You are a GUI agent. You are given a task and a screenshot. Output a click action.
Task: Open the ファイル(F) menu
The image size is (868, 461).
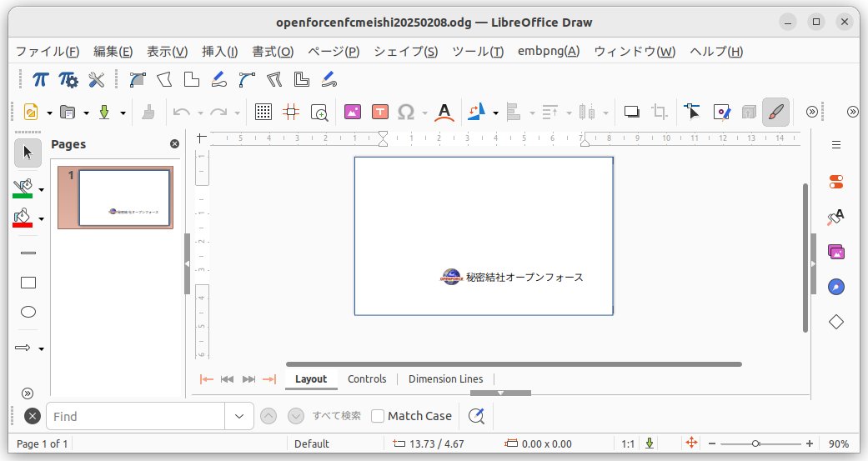(48, 52)
